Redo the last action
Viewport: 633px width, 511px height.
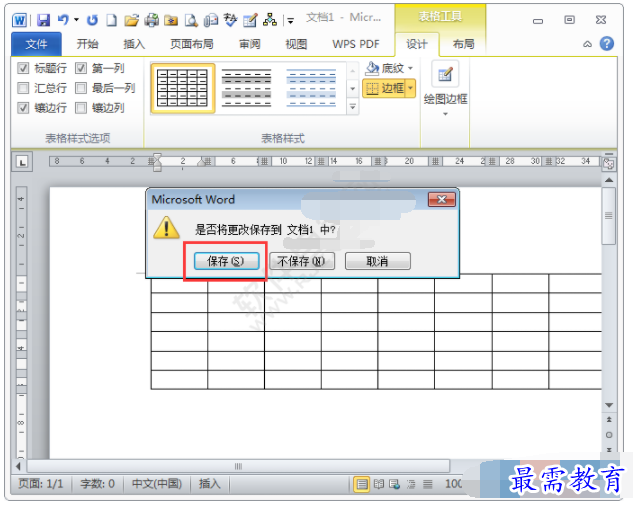tap(92, 20)
